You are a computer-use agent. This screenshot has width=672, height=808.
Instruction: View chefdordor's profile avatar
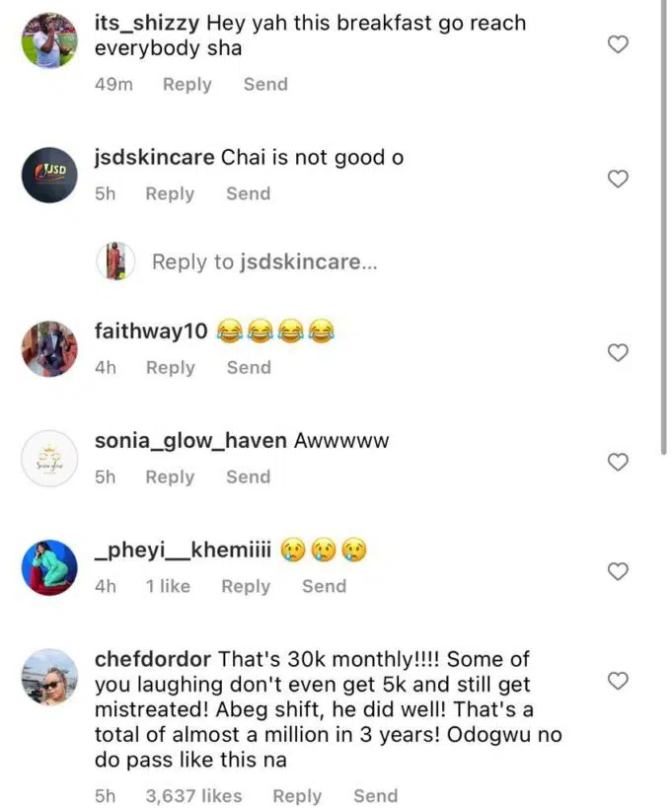[49, 677]
